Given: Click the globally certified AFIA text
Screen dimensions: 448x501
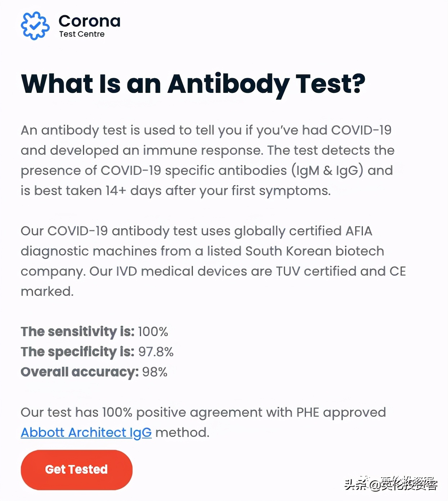Looking at the screenshot, I should pyautogui.click(x=303, y=231).
